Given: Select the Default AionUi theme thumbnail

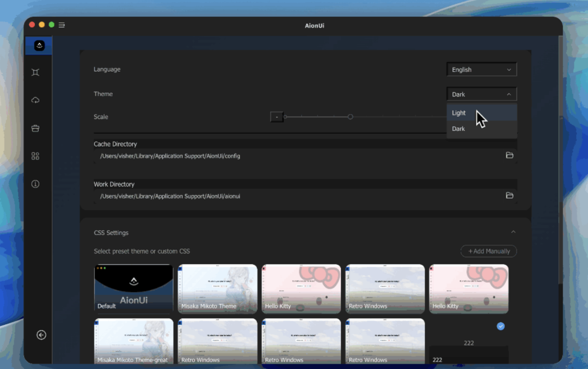Looking at the screenshot, I should click(x=134, y=289).
